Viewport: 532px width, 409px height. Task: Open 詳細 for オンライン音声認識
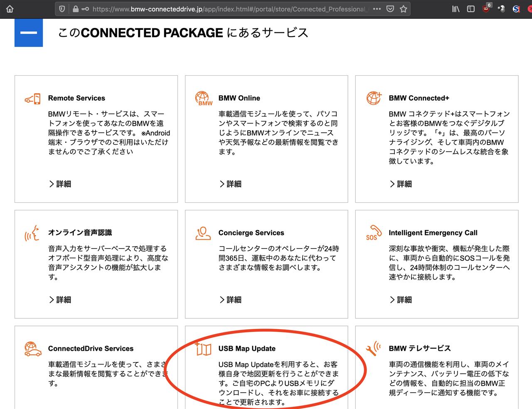coord(60,300)
